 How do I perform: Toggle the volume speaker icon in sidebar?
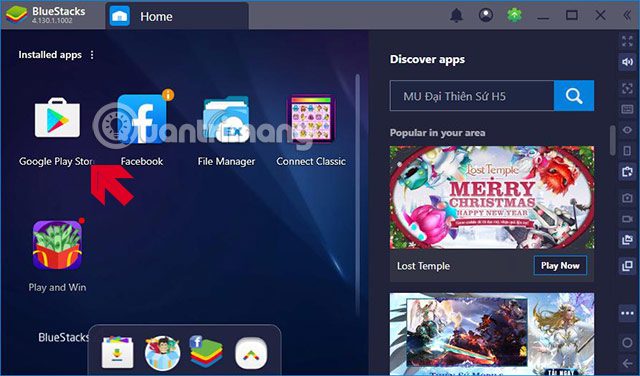pyautogui.click(x=627, y=62)
